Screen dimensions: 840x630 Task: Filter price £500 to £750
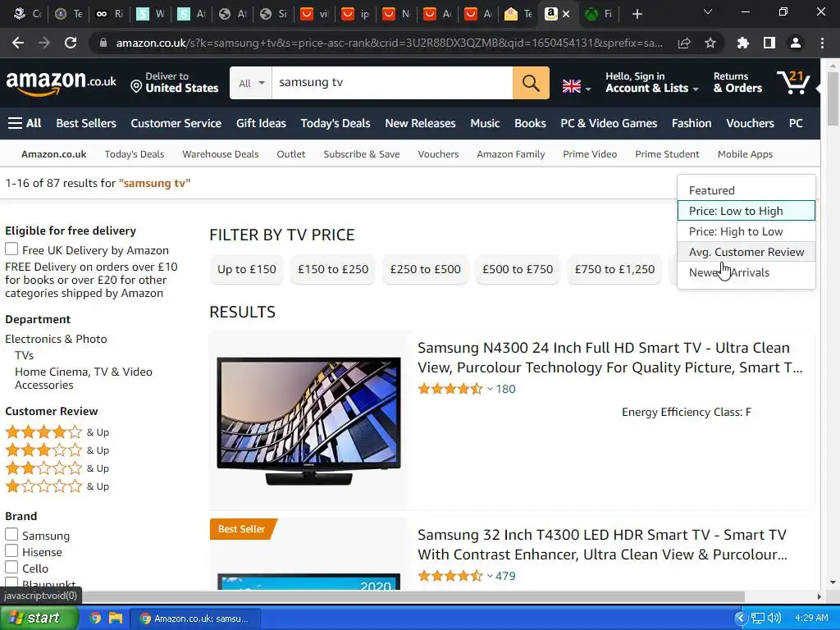click(518, 269)
